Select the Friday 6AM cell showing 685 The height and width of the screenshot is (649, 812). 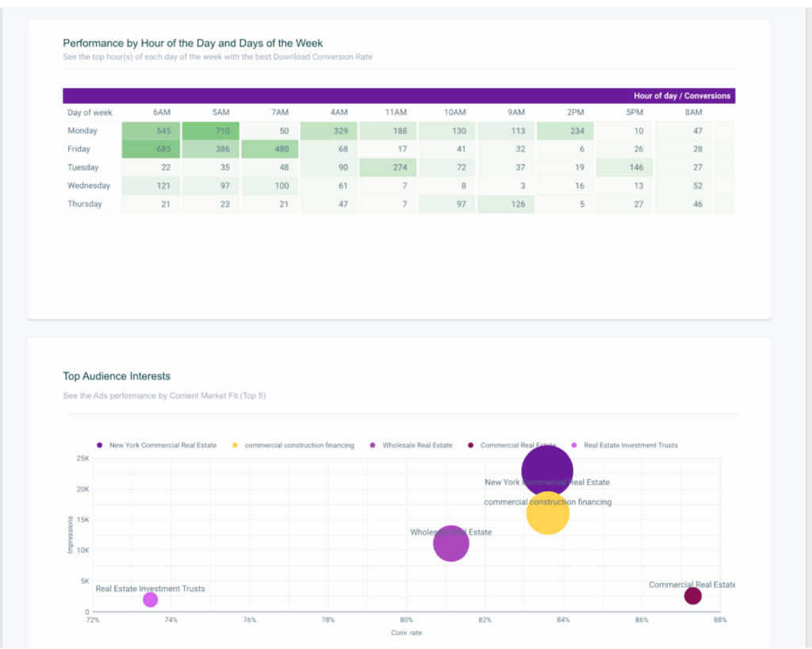pos(151,149)
